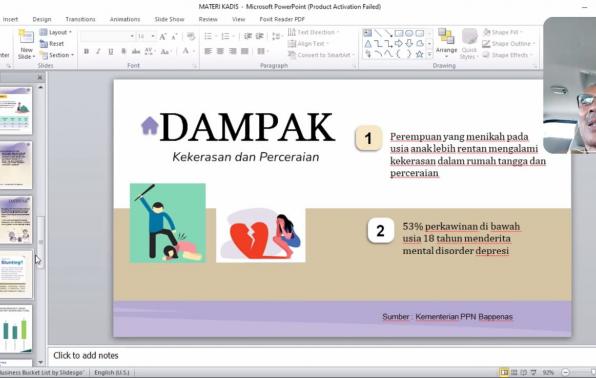Click the Reset slide button
The width and height of the screenshot is (596, 378).
tap(52, 44)
